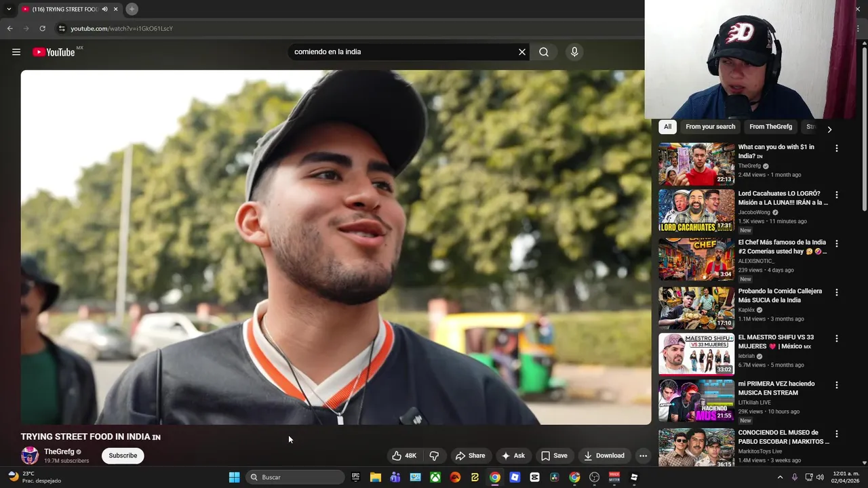Image resolution: width=868 pixels, height=488 pixels.
Task: Open options for 'CONOCIENDO EL MUSEO DE PABLO'
Action: tap(836, 434)
